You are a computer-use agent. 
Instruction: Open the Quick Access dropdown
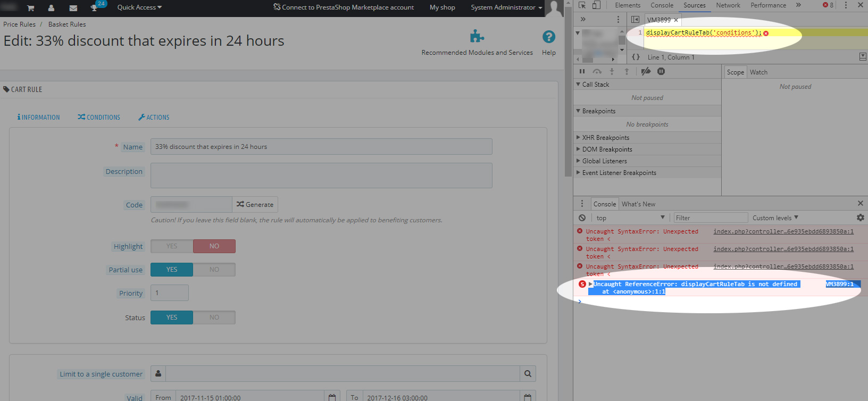[x=139, y=7]
